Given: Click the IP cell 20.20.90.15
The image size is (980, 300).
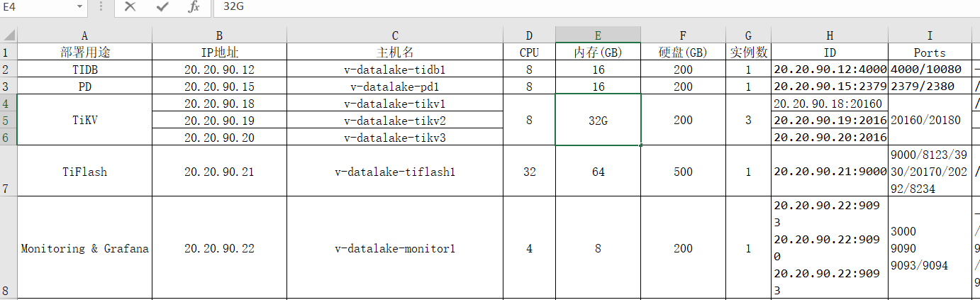Looking at the screenshot, I should [219, 87].
